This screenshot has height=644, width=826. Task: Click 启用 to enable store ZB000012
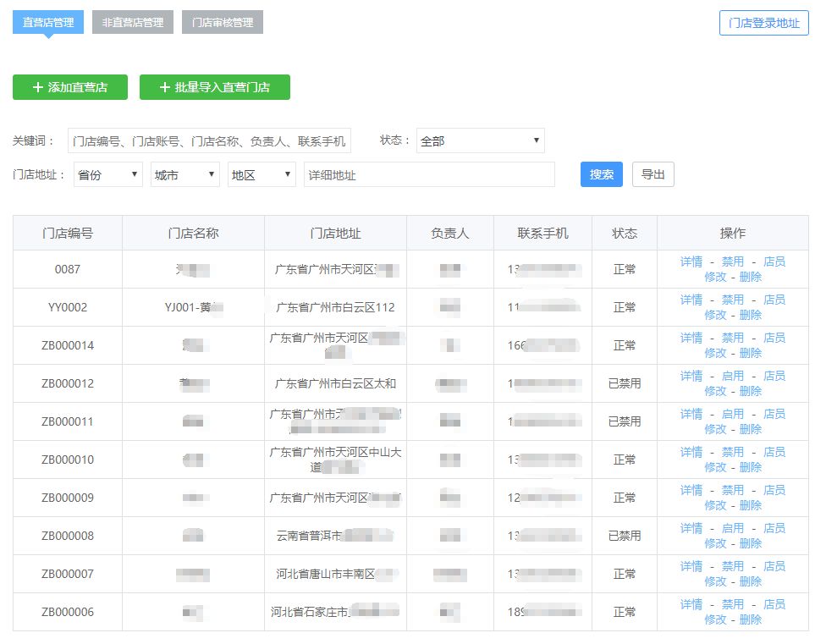732,376
